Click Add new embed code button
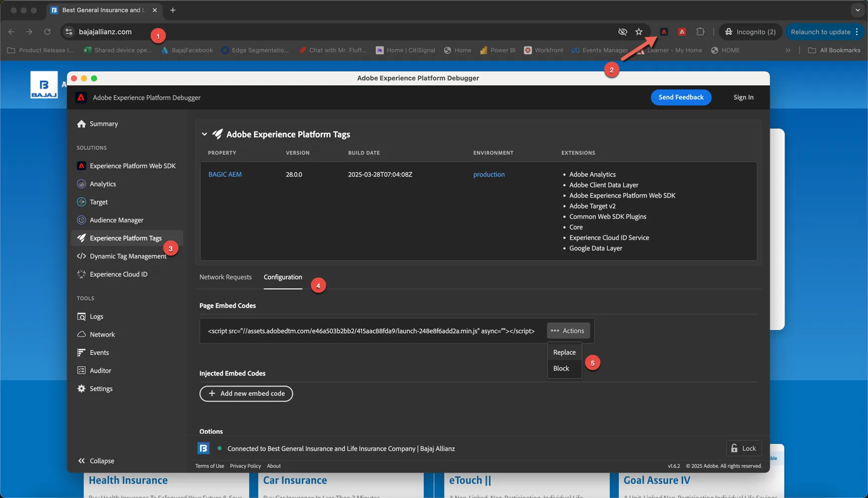Screen dimensions: 868x498 coord(246,394)
